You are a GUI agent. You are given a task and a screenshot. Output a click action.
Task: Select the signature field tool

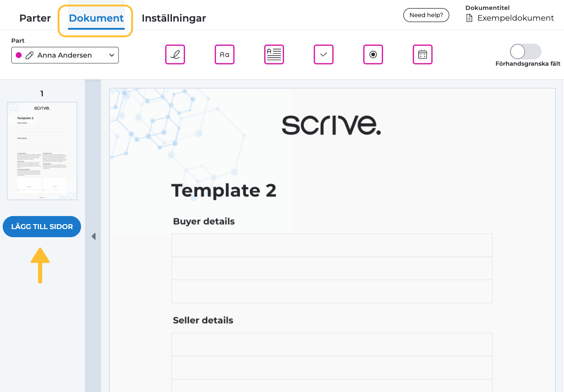pyautogui.click(x=175, y=54)
